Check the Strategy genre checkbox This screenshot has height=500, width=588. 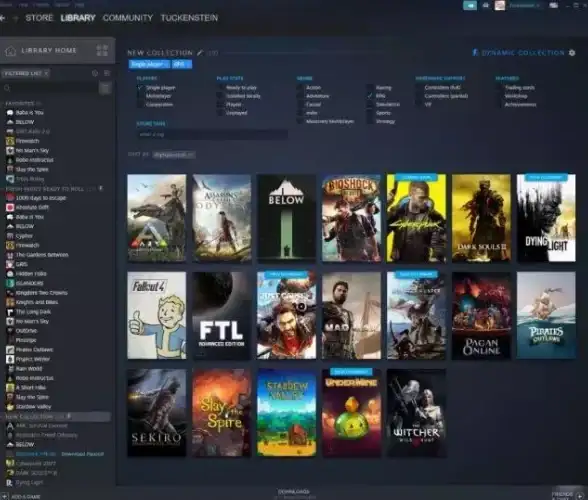tap(370, 122)
